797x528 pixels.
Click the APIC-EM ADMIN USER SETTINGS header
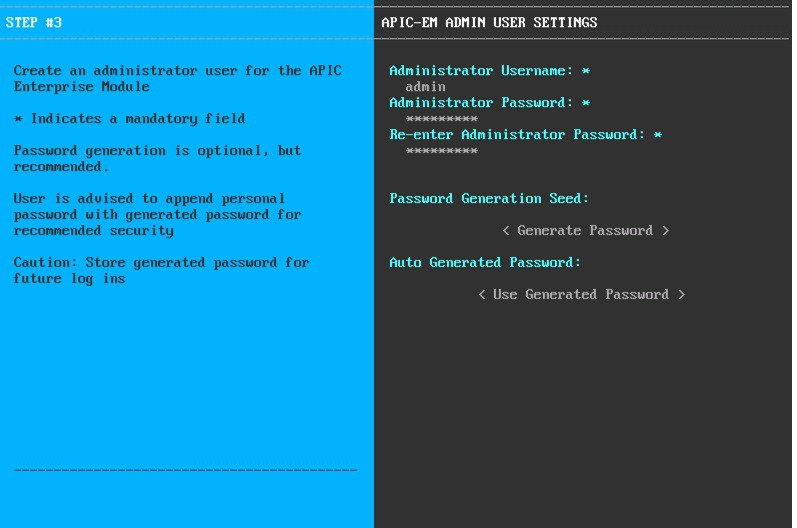[489, 22]
